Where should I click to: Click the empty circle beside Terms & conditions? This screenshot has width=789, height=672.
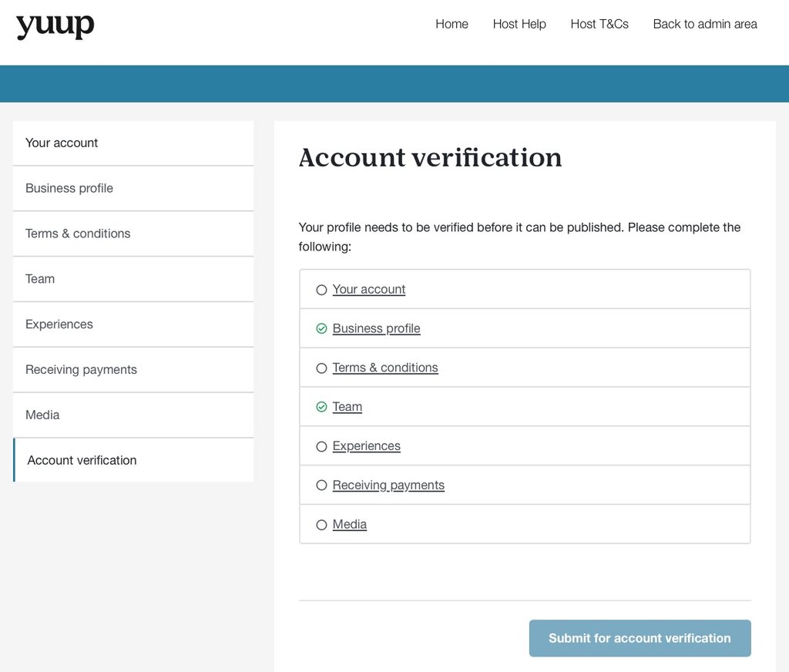pyautogui.click(x=321, y=368)
